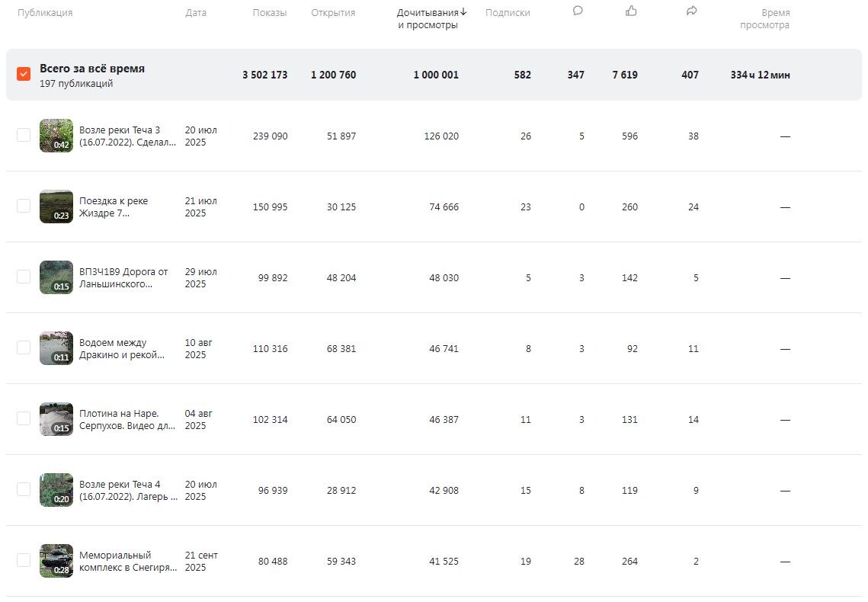Click the Поездка к реке Жиздре thumbnail
The width and height of the screenshot is (868, 602).
[x=56, y=207]
